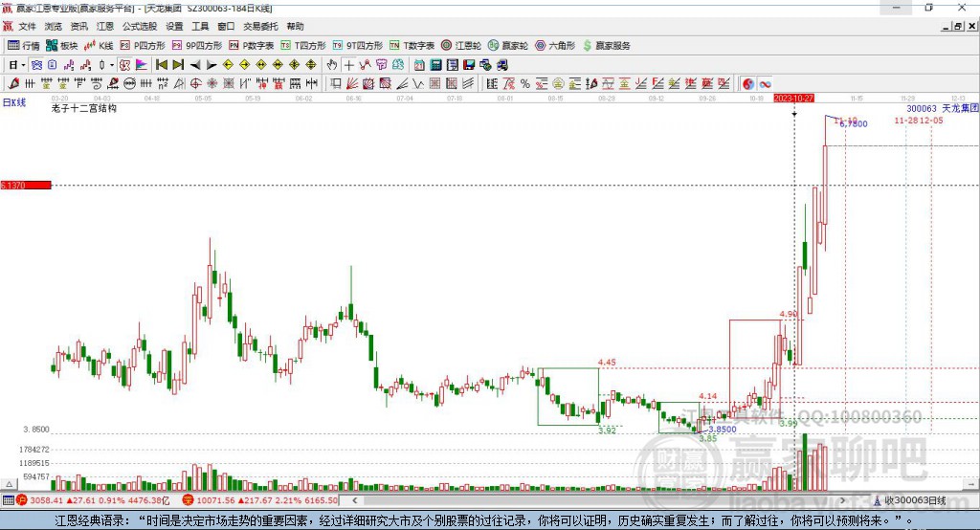The height and width of the screenshot is (530, 980).
Task: Click the red 6.1370 price label
Action: point(26,185)
